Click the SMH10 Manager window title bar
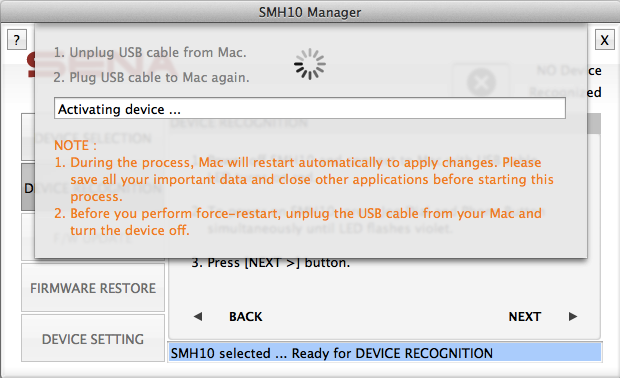This screenshot has width=620, height=378. click(x=310, y=12)
